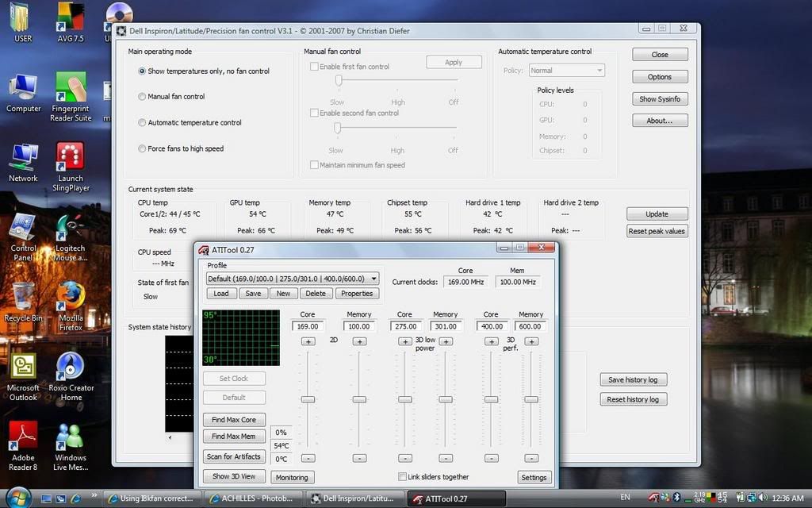The image size is (812, 508).
Task: Click Find Max Core in ATITool
Action: [234, 419]
